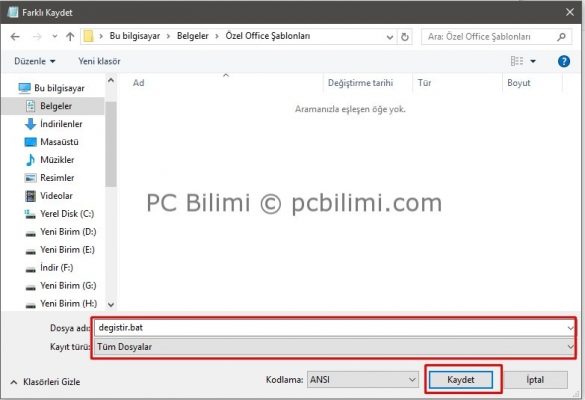Viewport: 585px width, 400px height.
Task: Click the Resimler picture icon
Action: click(x=30, y=178)
